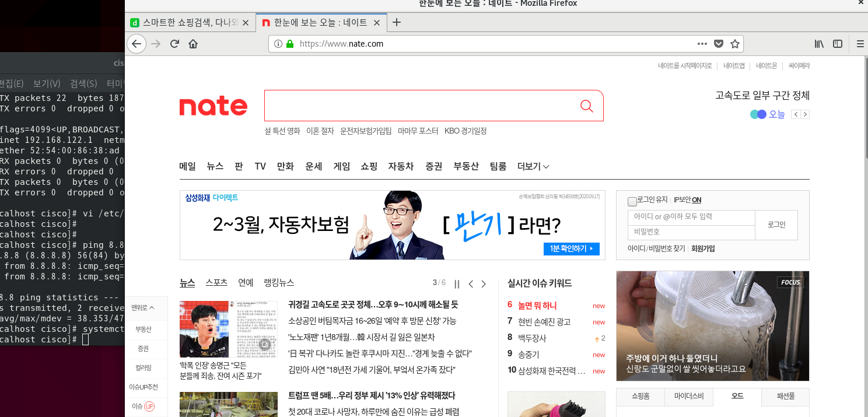Open page actions three-dot menu

click(x=702, y=44)
